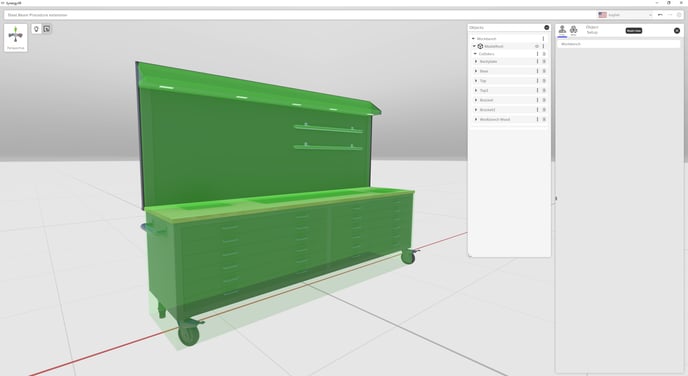The image size is (688, 376).
Task: Click the dark tooltip button in Object Setup header
Action: pos(634,30)
